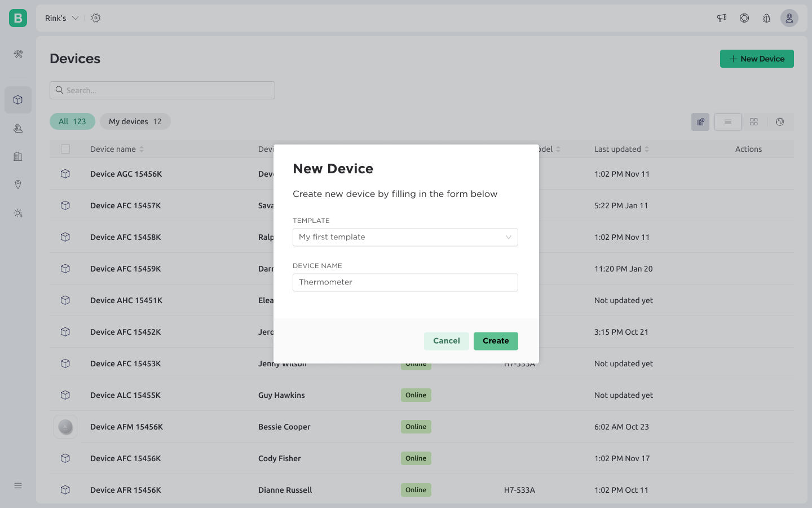Expand the Template dropdown

pyautogui.click(x=405, y=237)
